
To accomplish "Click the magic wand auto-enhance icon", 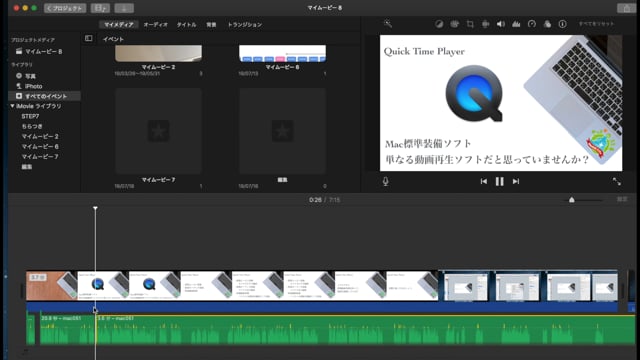I will tap(388, 24).
